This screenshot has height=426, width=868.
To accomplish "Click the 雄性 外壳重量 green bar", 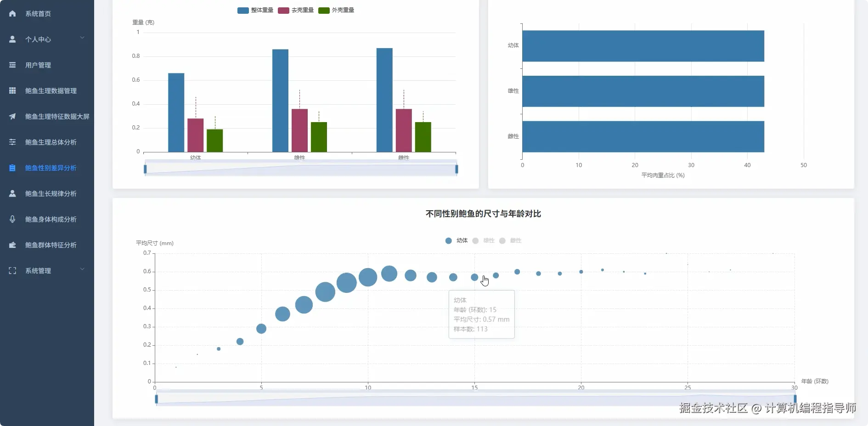I will [319, 137].
